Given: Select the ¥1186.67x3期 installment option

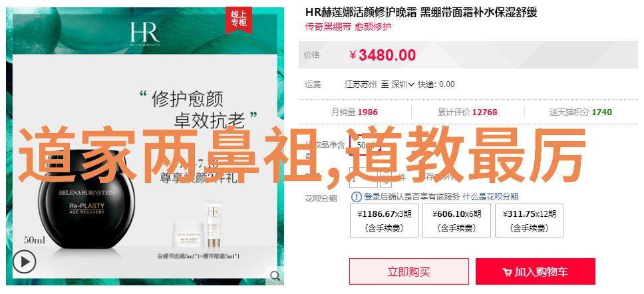Looking at the screenshot, I should 384,221.
